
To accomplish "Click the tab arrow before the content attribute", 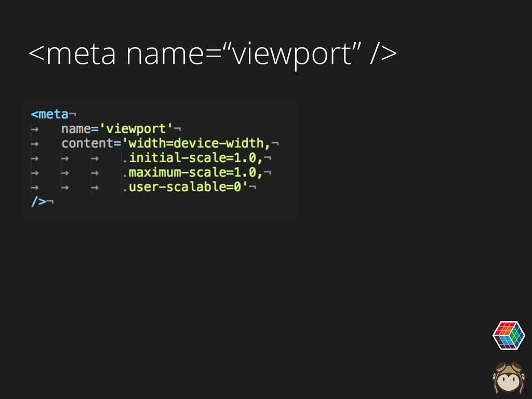I will [x=35, y=143].
